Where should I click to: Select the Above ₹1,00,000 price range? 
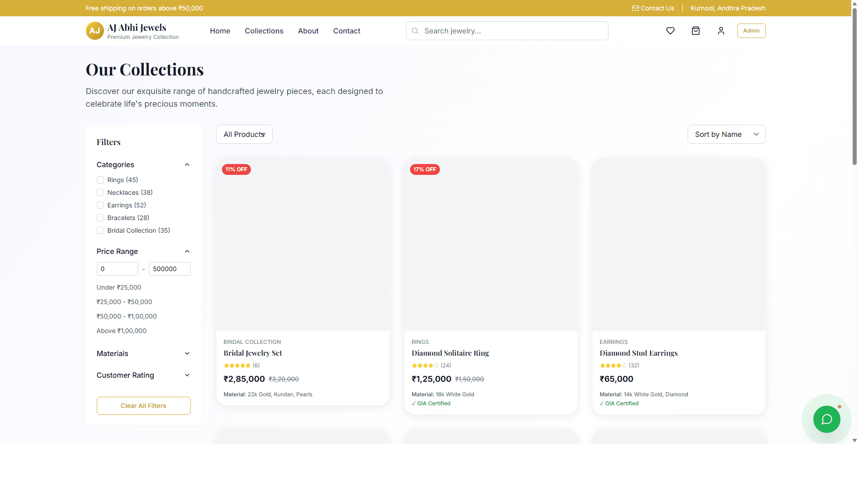pyautogui.click(x=122, y=331)
